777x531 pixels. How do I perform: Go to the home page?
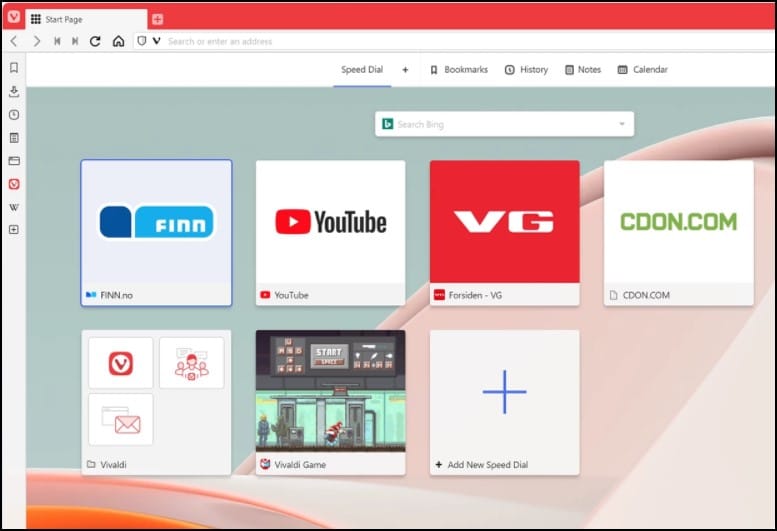(118, 41)
